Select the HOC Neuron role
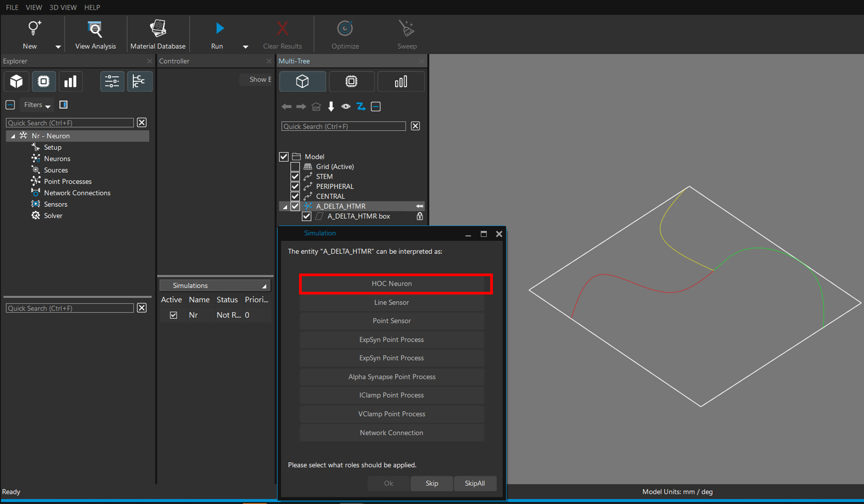The height and width of the screenshot is (504, 864). coord(392,284)
